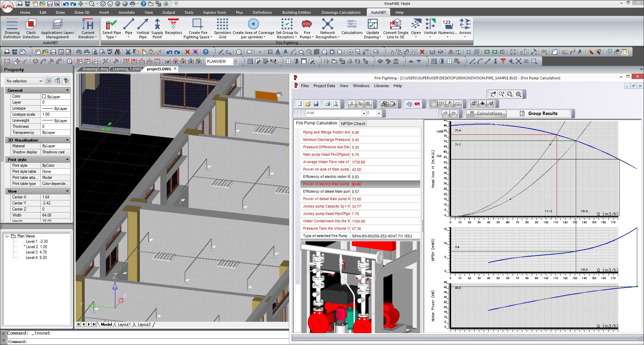Viewport: 644px width, 345px height.
Task: Expand Network Recognition options
Action: 327,29
